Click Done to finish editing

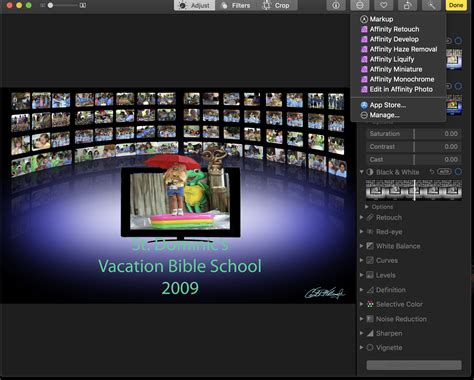coord(456,5)
